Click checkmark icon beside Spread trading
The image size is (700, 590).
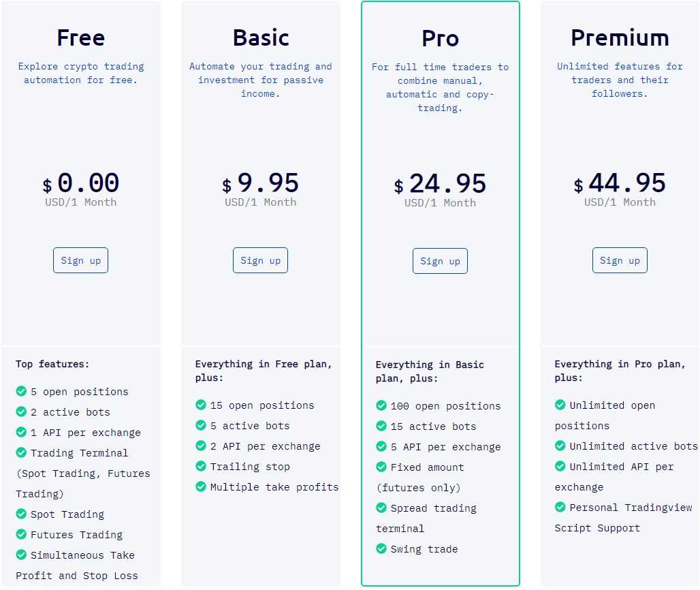381,508
